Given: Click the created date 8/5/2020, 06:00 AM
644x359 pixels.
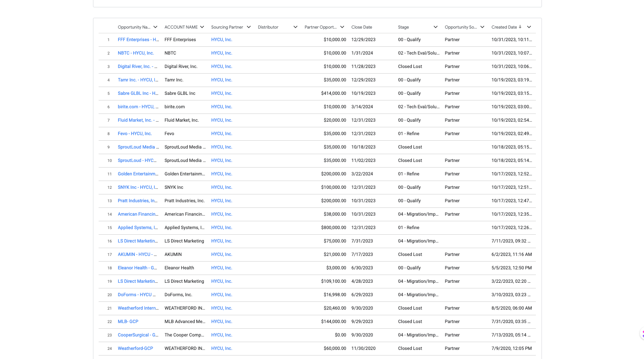Looking at the screenshot, I should click(512, 308).
